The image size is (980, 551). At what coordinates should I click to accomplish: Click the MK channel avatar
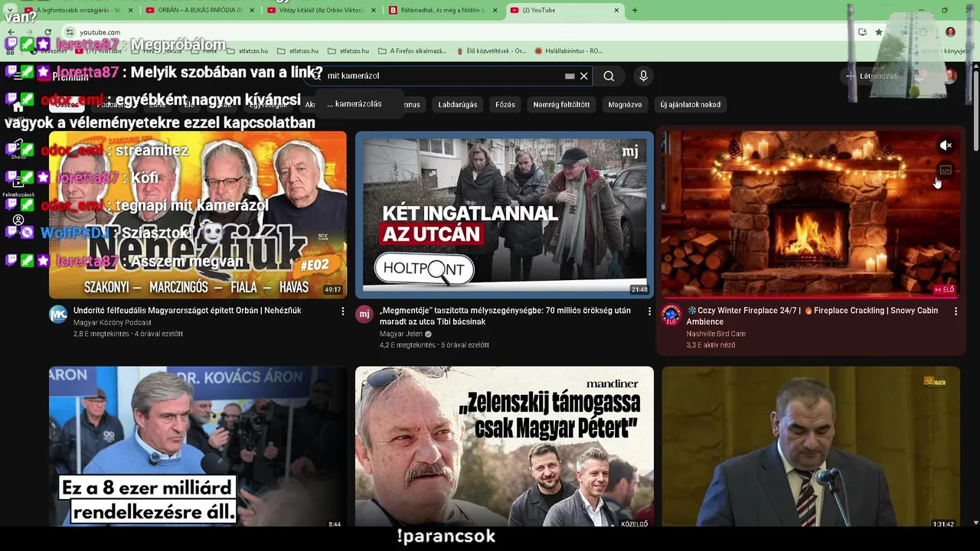[x=58, y=315]
